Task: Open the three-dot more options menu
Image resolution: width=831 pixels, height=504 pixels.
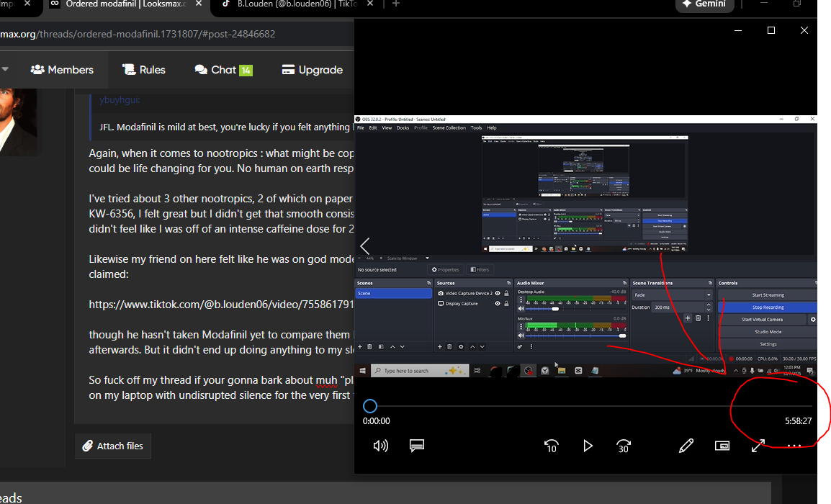Action: click(794, 446)
